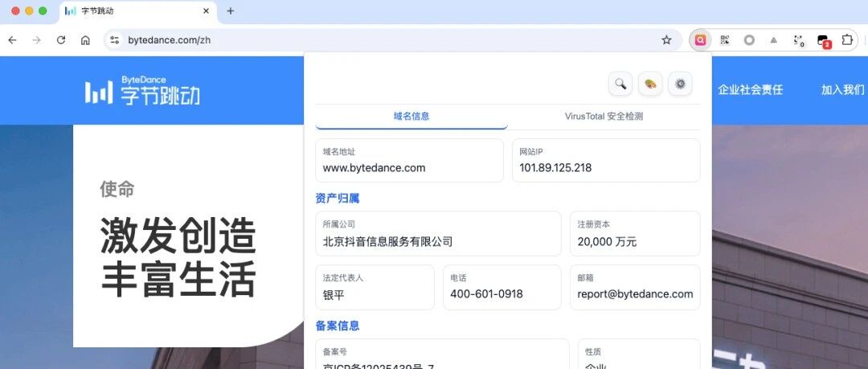Open the popup's gear settings button
This screenshot has height=369, width=868.
(681, 84)
